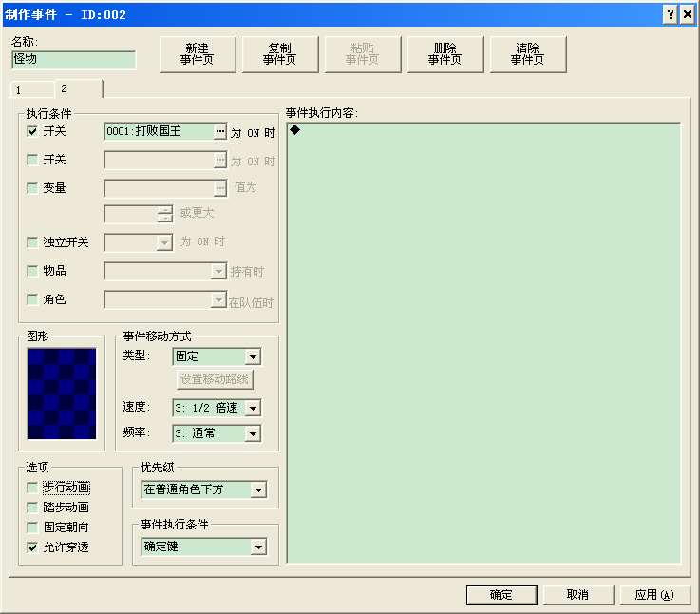Click the second 开关 ellipsis button
The width and height of the screenshot is (700, 614).
219,160
